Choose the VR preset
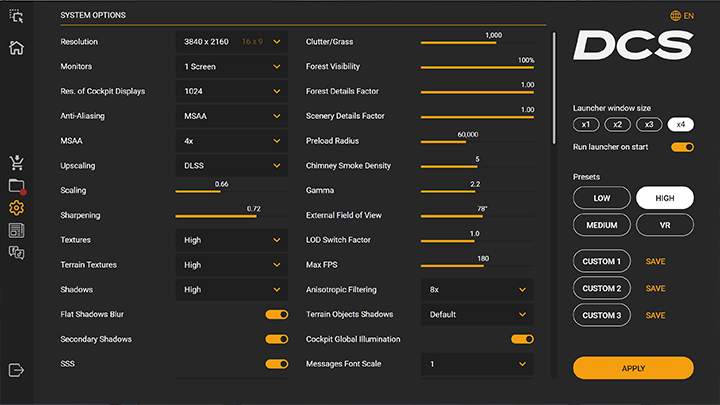Screen dimensions: 720x405 click(x=664, y=225)
